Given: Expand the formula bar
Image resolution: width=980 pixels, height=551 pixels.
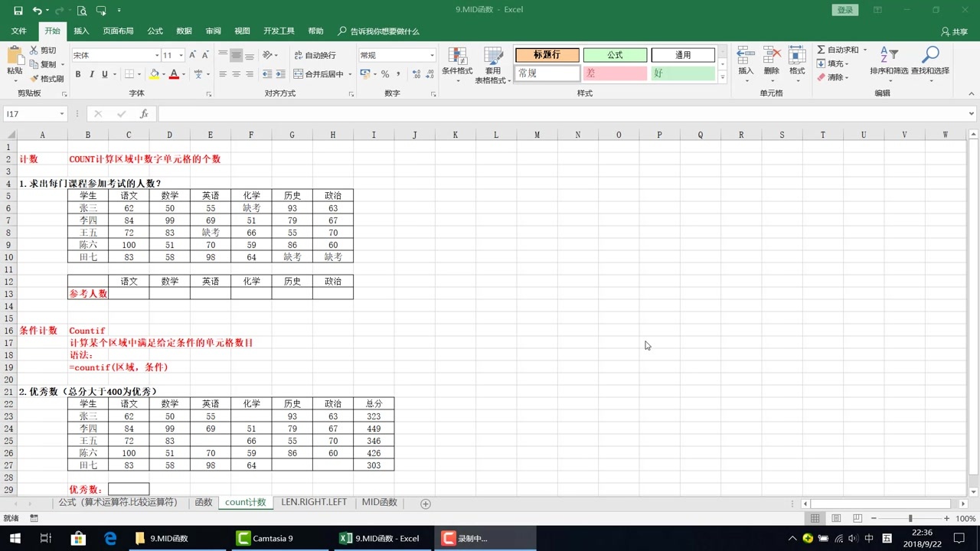Looking at the screenshot, I should 972,113.
